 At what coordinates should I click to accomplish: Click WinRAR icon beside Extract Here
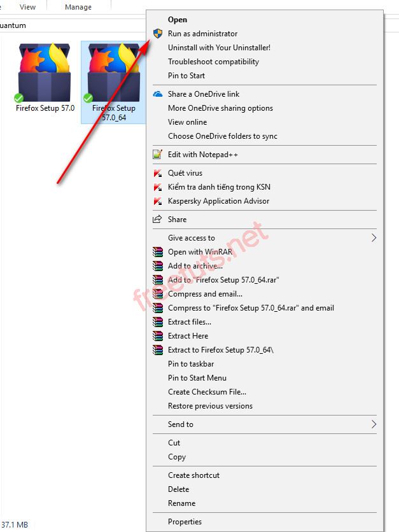pos(158,336)
